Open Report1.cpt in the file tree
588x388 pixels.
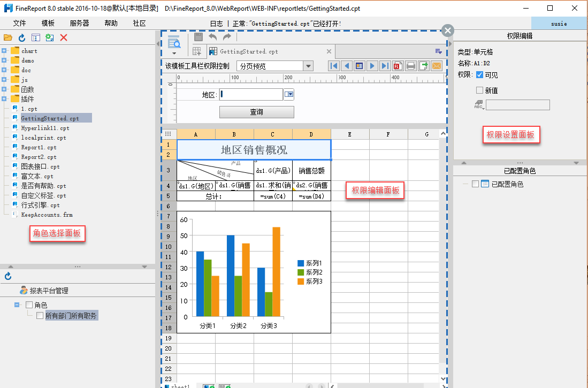[39, 147]
